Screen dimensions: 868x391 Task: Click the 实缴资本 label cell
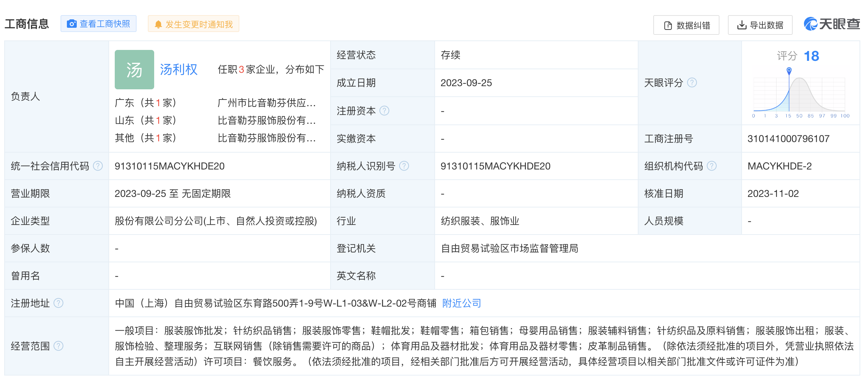click(383, 139)
